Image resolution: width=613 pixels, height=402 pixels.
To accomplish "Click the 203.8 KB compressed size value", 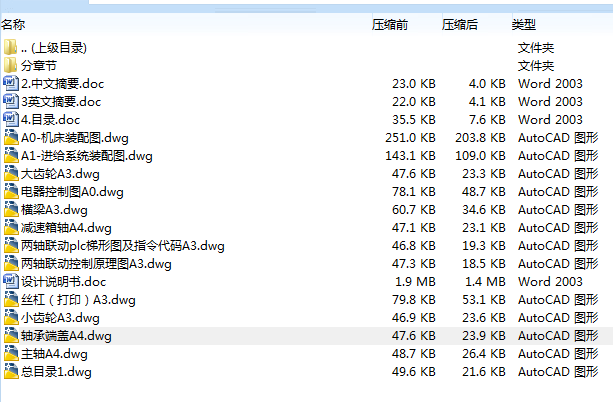I will [x=480, y=138].
